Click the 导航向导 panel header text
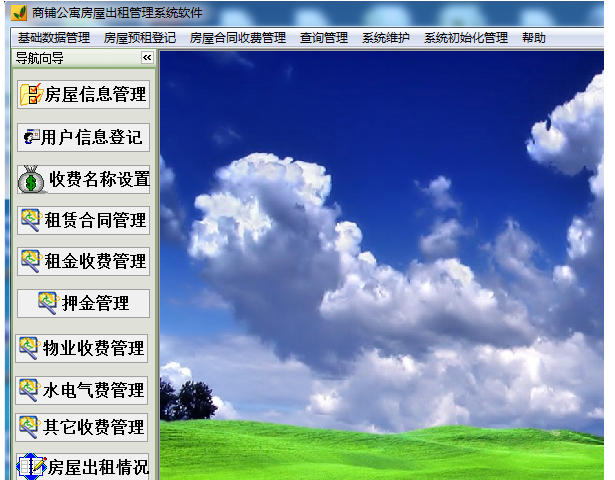The height and width of the screenshot is (480, 615). (39, 58)
